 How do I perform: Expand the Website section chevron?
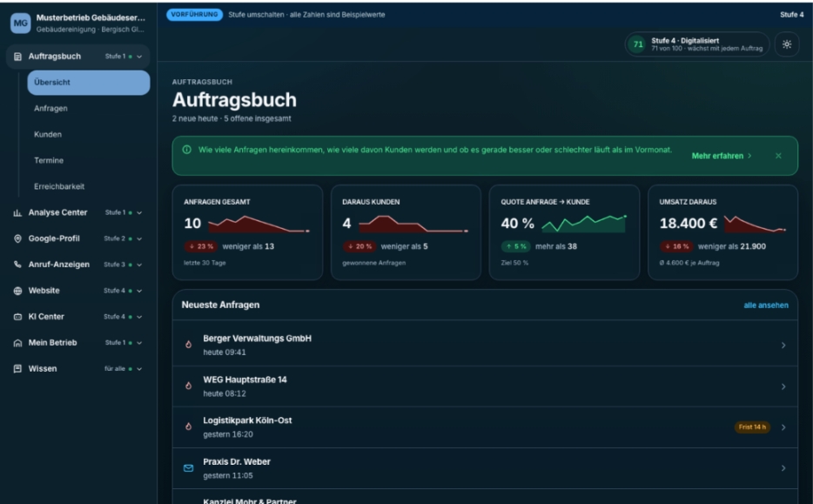point(139,291)
